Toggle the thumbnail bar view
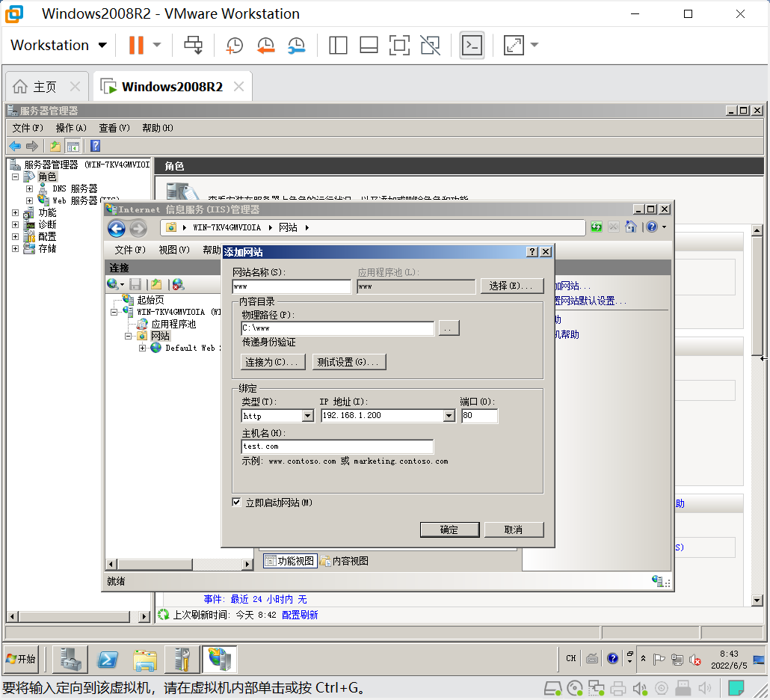 point(369,45)
